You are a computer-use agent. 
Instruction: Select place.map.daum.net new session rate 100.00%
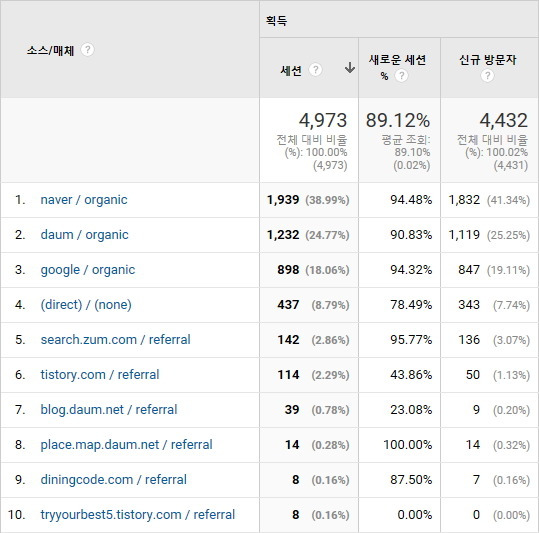[407, 445]
